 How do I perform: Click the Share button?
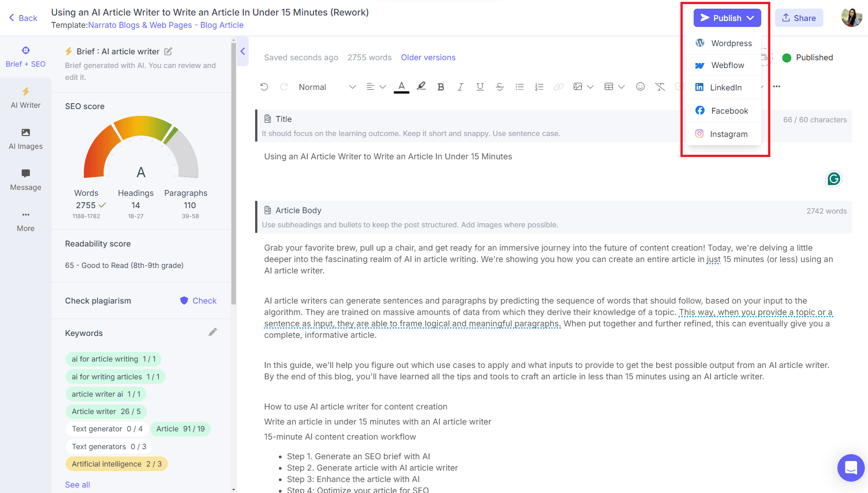799,18
